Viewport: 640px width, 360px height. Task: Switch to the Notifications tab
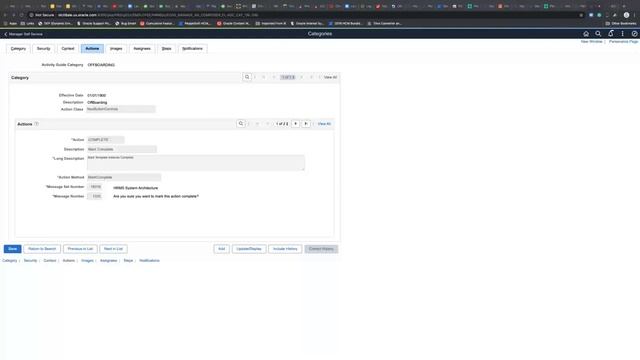pyautogui.click(x=192, y=49)
